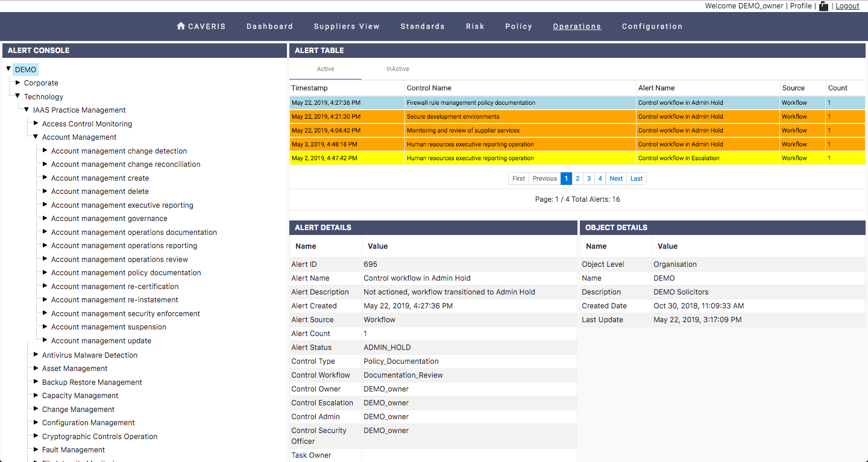Open the Dashboard menu
Screen dimensions: 868x462
point(269,27)
